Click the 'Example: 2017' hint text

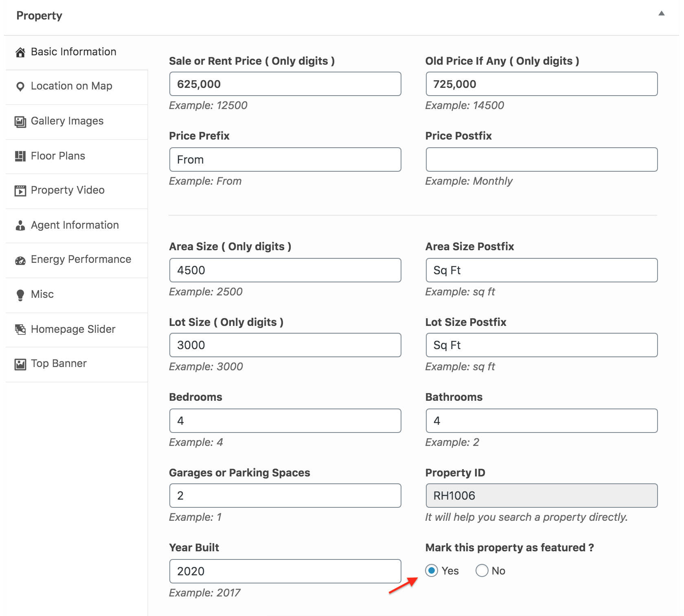[x=205, y=593]
